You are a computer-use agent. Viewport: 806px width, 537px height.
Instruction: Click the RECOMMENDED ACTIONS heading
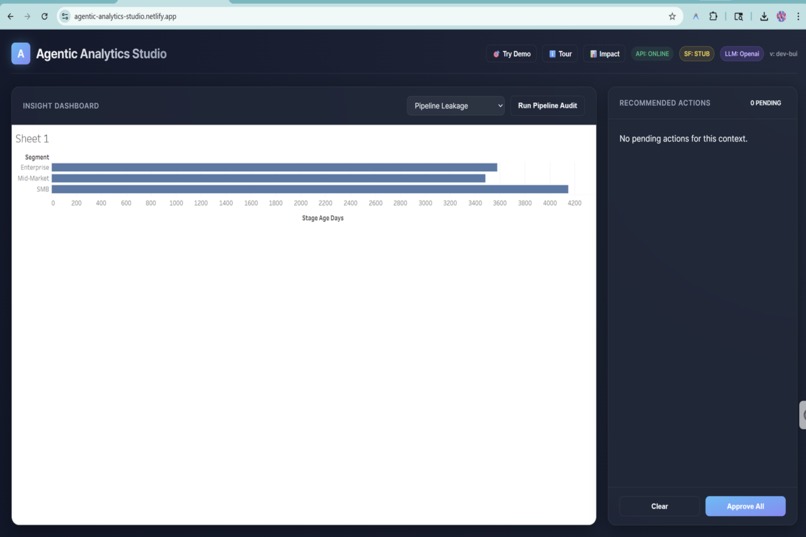point(665,103)
